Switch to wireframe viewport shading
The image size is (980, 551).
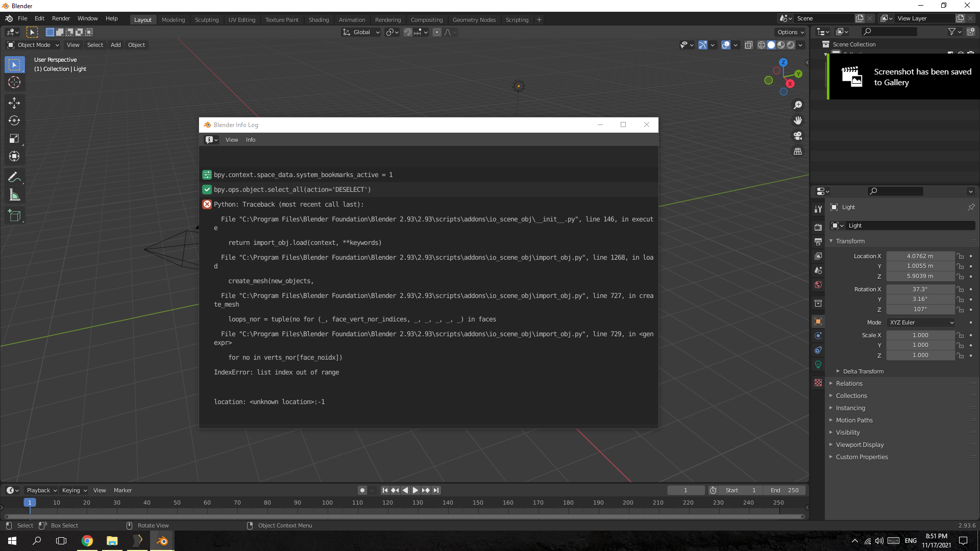click(762, 45)
